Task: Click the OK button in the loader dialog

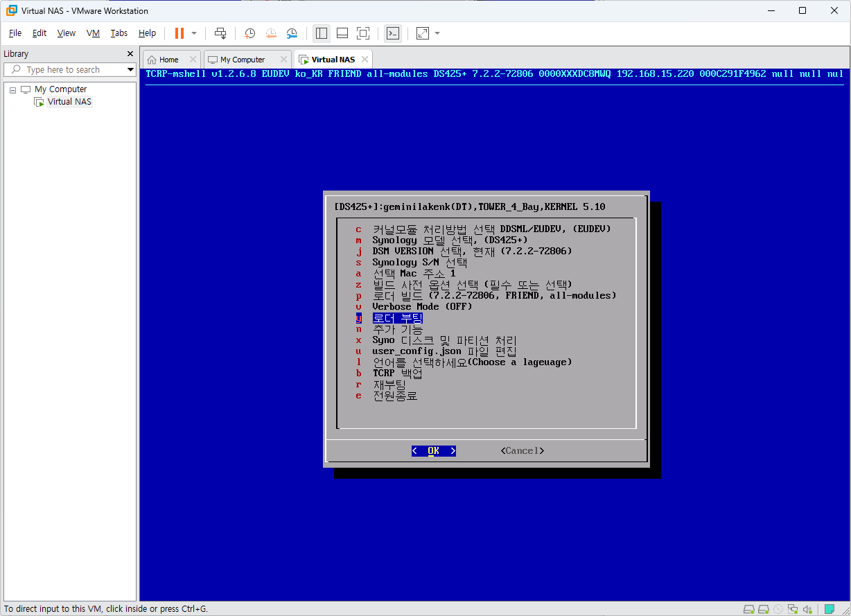Action: click(x=433, y=451)
